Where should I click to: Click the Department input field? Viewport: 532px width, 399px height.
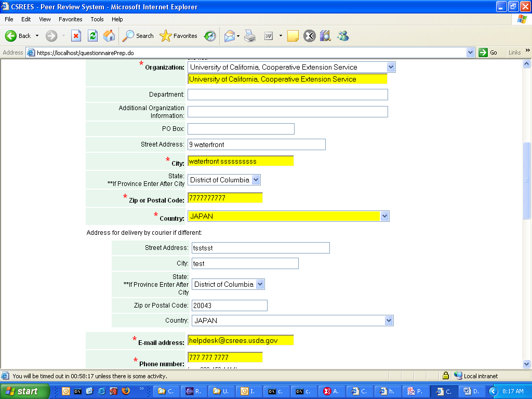tap(288, 95)
